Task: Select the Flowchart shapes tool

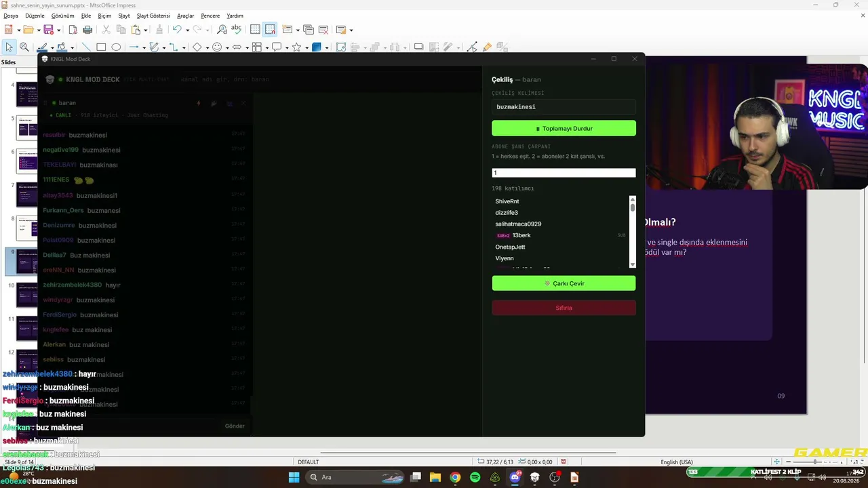Action: click(257, 47)
